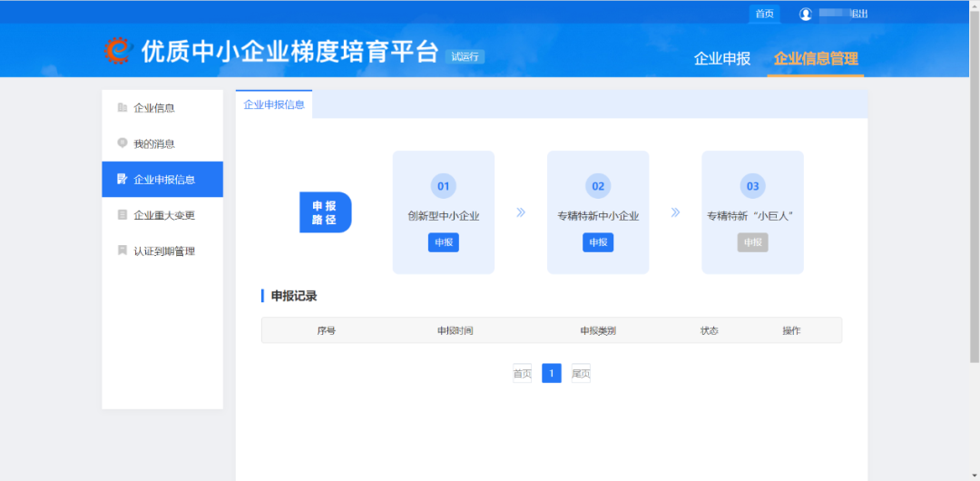Click the vertical scrollbar on right
Screen dimensions: 980x481
[x=975, y=182]
